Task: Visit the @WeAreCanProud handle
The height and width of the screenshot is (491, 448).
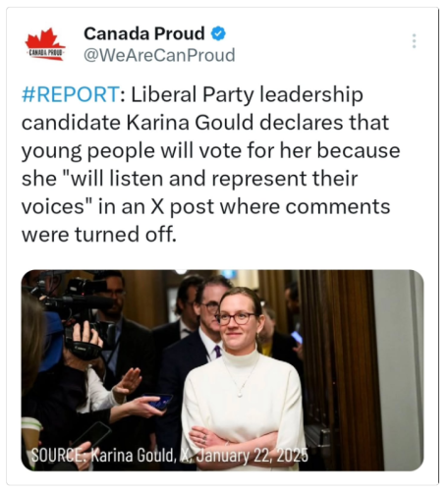Action: 159,55
